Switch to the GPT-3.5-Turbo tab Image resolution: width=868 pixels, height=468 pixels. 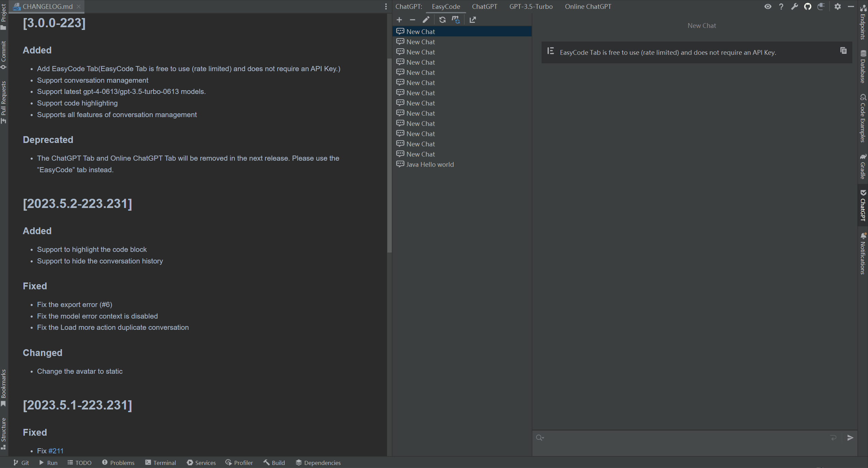tap(531, 6)
